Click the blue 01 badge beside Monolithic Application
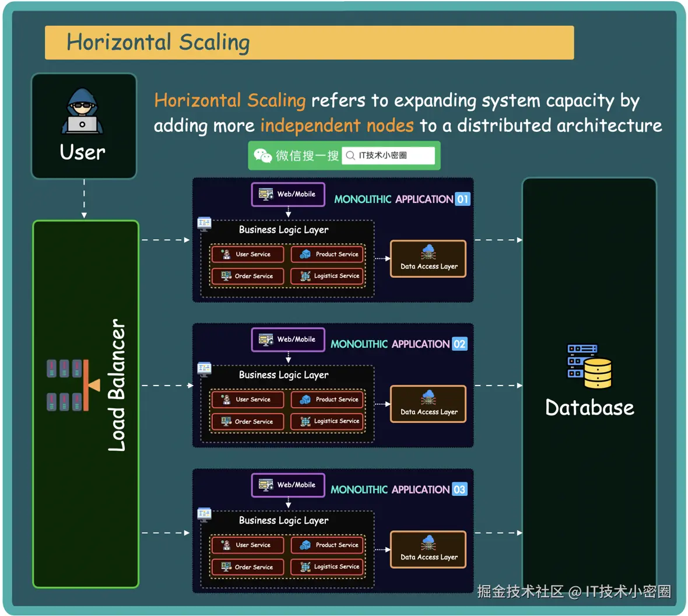This screenshot has height=616, width=688. point(462,199)
